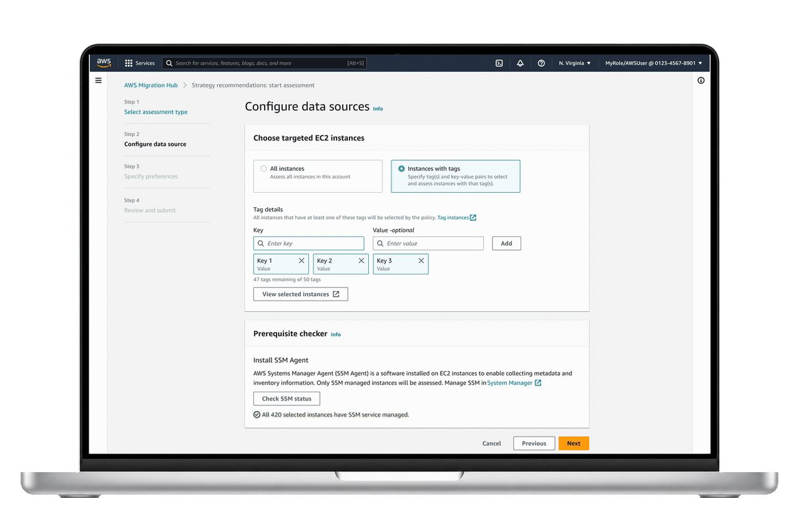Click Check SSM status button
799x532 pixels.
click(x=287, y=399)
